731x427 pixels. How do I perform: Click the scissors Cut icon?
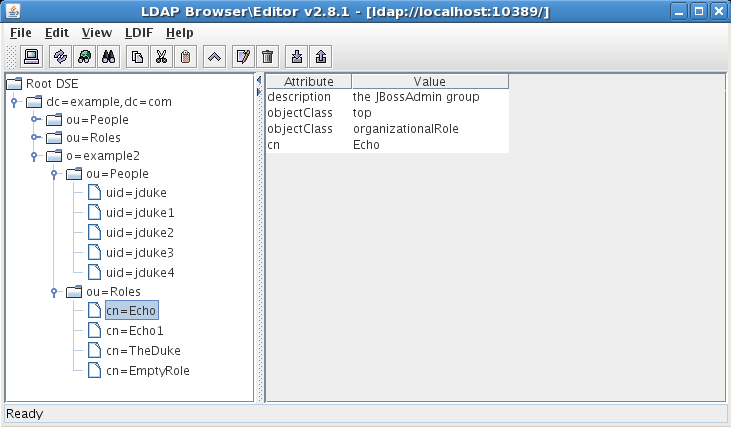(x=161, y=57)
